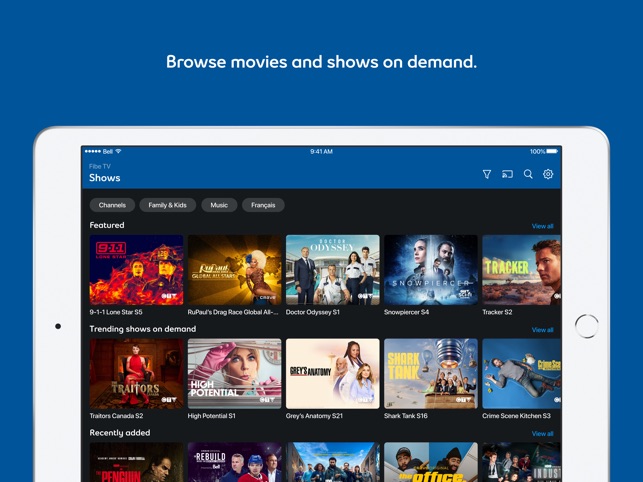This screenshot has width=643, height=482.
Task: Tap the 9:41 AM status bar clock
Action: [321, 151]
